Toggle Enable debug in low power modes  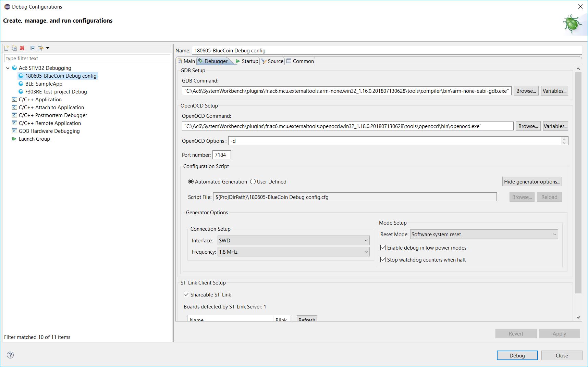pos(383,248)
